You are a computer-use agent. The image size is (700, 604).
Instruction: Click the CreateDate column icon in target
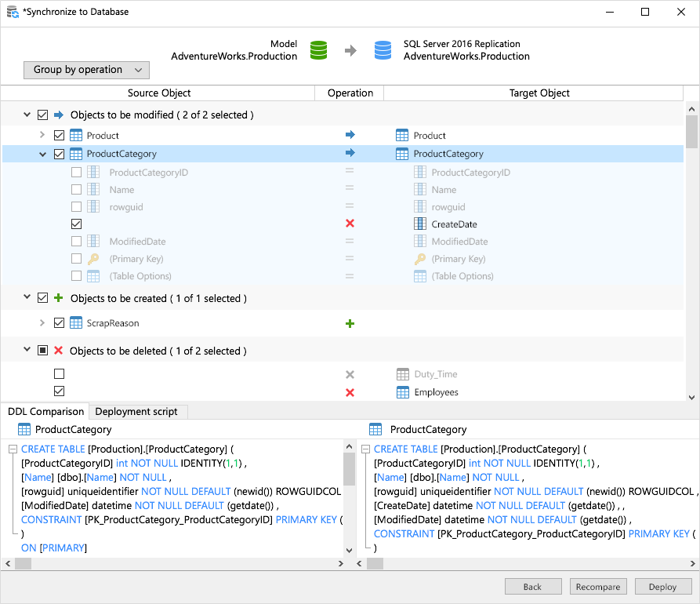click(420, 224)
